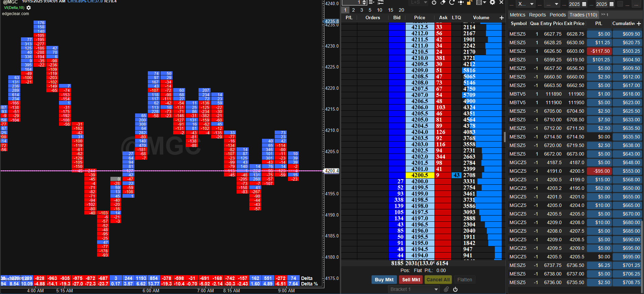The image size is (644, 294).
Task: Sort trades by Symbol column header
Action: [x=518, y=24]
